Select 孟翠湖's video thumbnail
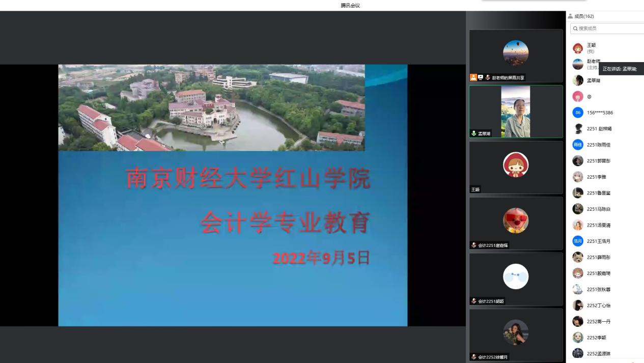Viewport: 644px width, 363px height. tap(515, 111)
